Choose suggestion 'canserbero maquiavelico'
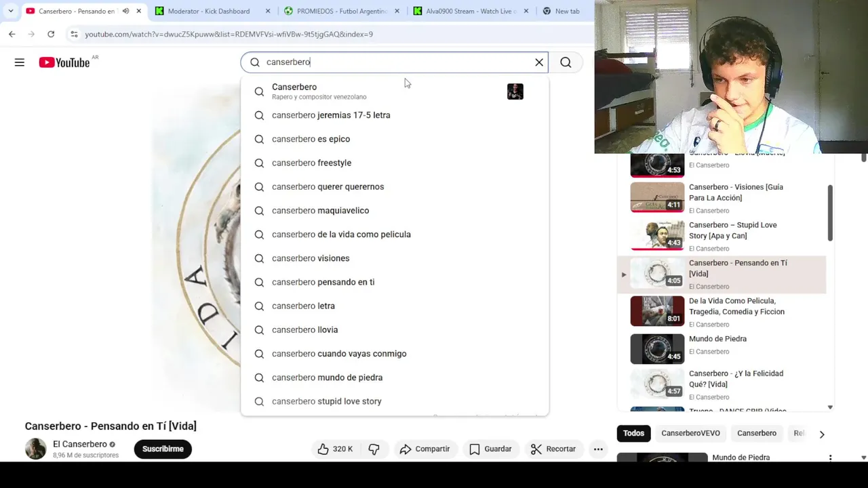The width and height of the screenshot is (868, 488). click(x=395, y=210)
